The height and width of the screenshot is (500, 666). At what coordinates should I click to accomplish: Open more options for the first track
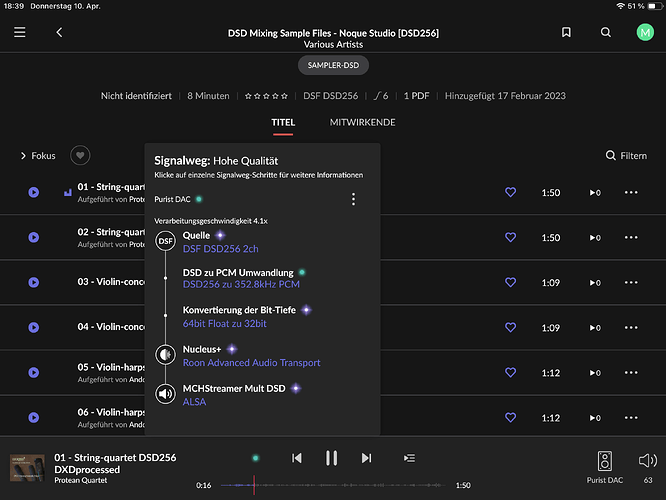[630, 192]
